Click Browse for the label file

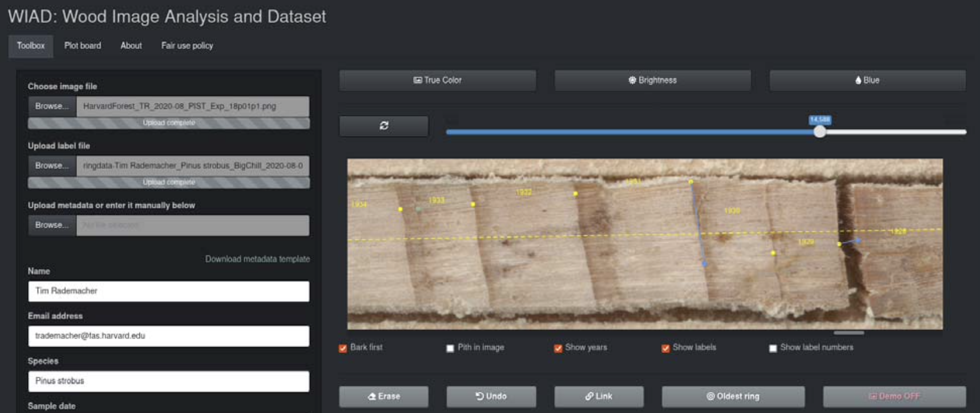tap(52, 166)
